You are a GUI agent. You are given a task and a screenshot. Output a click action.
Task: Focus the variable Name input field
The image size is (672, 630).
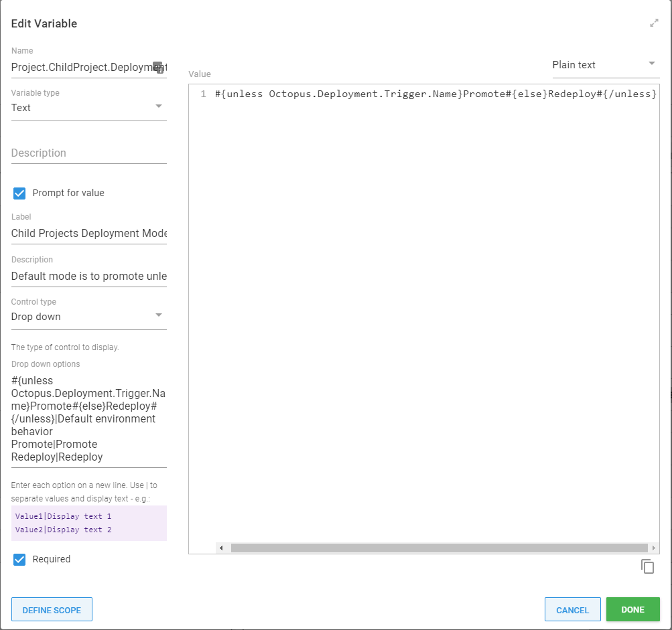click(80, 67)
